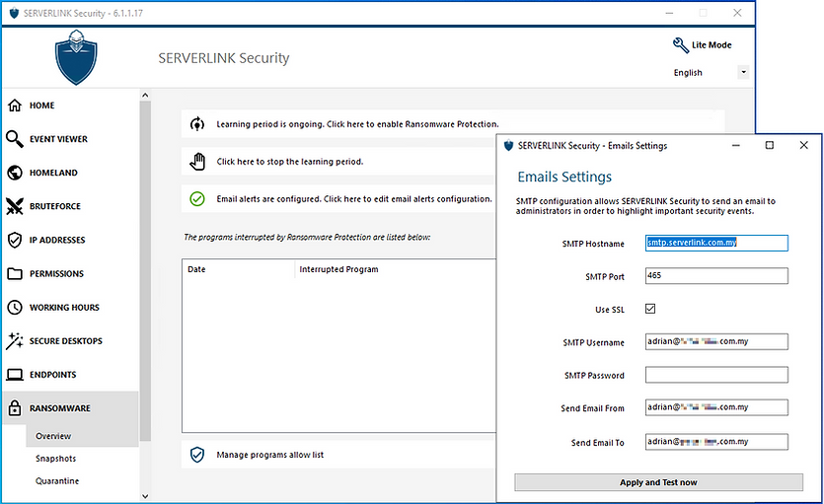This screenshot has width=824, height=504.
Task: Click Lite Mode link
Action: point(712,45)
